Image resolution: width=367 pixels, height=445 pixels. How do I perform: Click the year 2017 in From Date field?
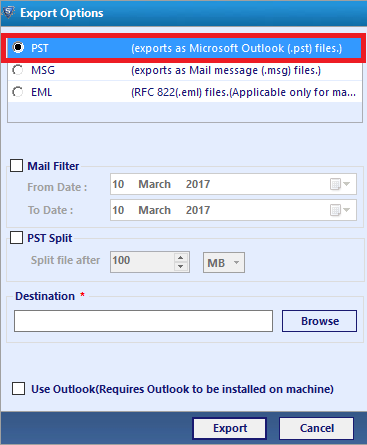click(x=198, y=184)
